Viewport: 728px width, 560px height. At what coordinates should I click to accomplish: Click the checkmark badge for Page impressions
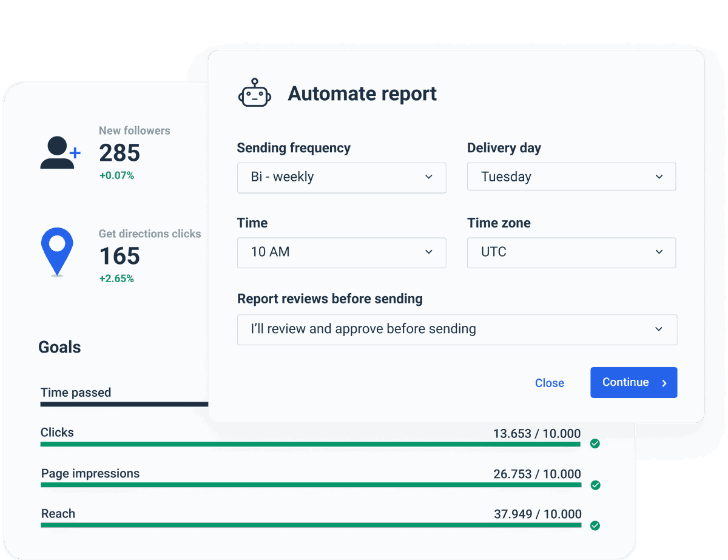[595, 485]
